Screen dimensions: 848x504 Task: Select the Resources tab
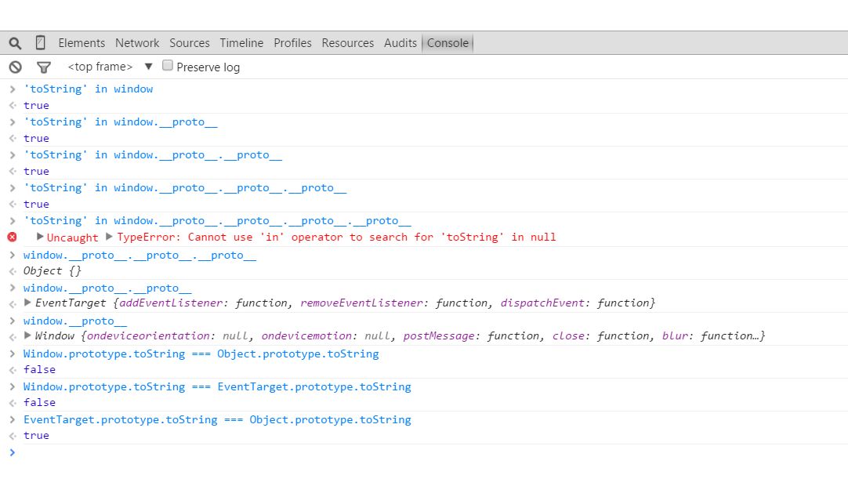(x=347, y=43)
